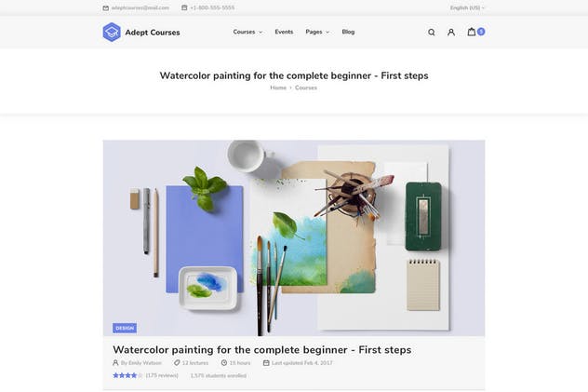The height and width of the screenshot is (392, 588).
Task: Expand the Pages dropdown menu
Action: [x=317, y=32]
